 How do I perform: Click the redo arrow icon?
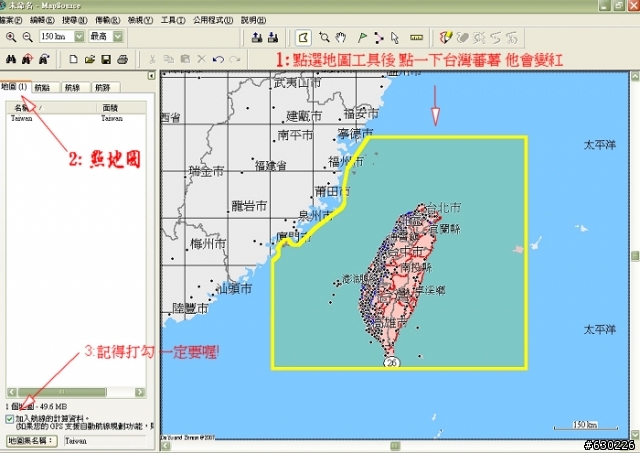tap(235, 60)
